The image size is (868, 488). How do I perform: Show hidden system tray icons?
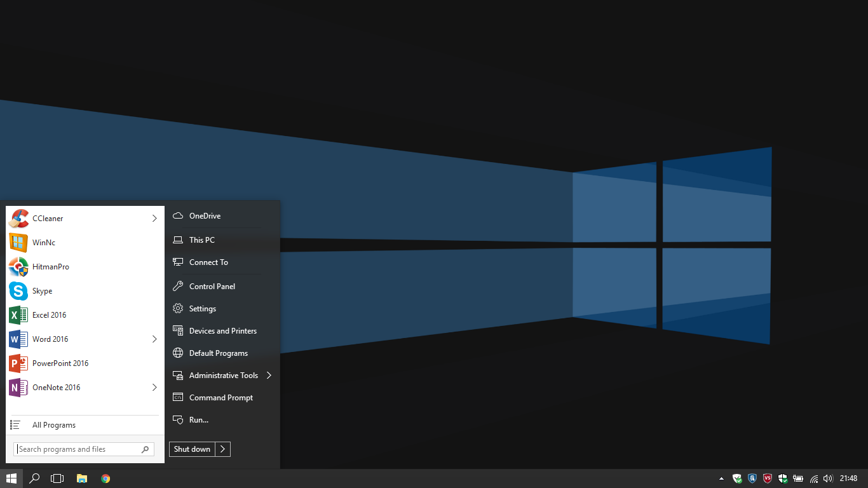pyautogui.click(x=721, y=478)
